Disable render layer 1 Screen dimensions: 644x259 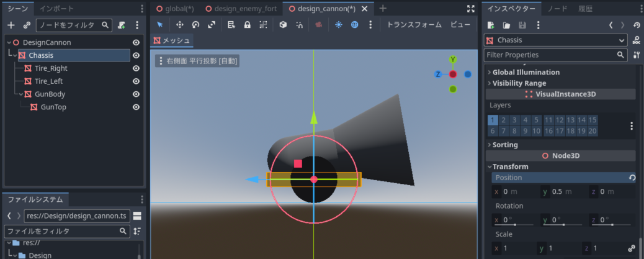tap(493, 120)
